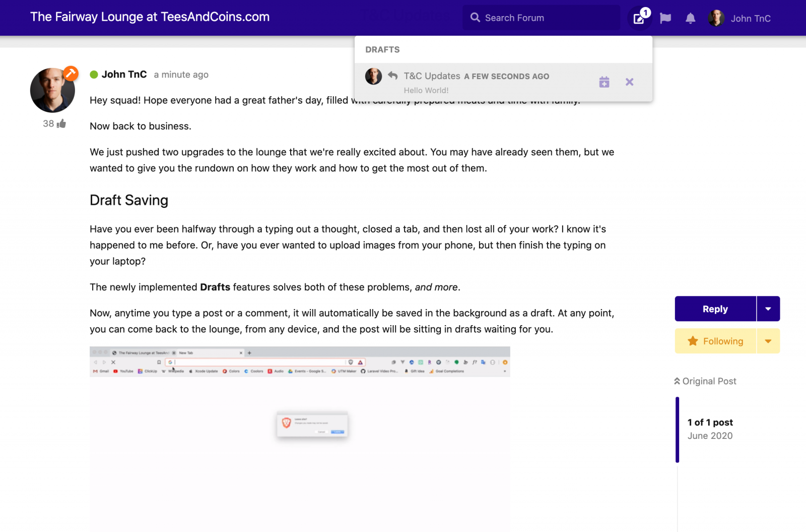Open the embedded browser screenshot image
806x532 pixels.
click(300, 439)
